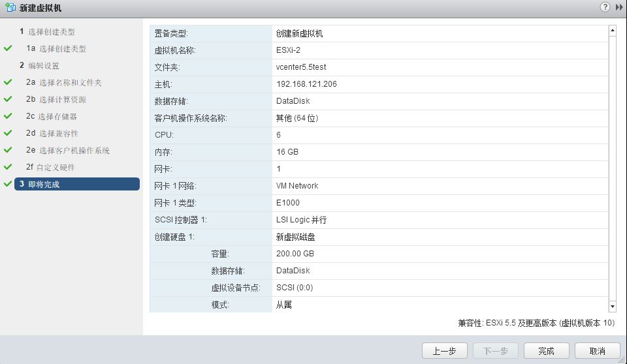Screen dimensions: 627x364
Task: Click the disabled 下一步 next button
Action: 496,351
